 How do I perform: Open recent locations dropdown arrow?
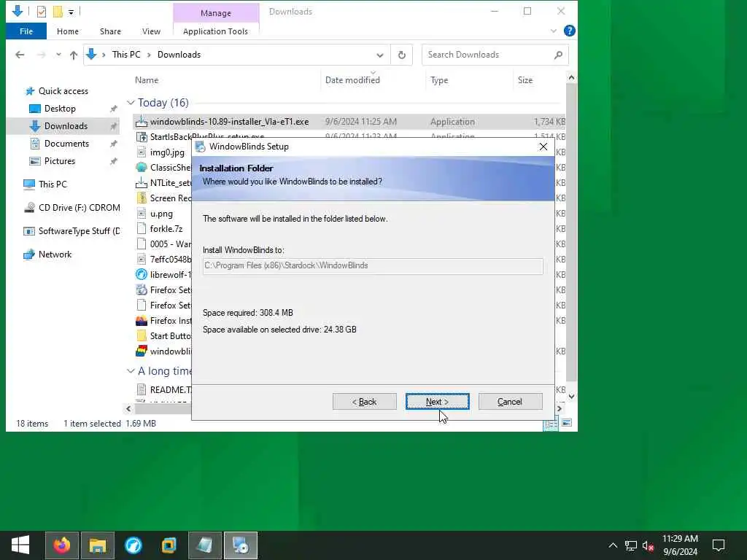pyautogui.click(x=58, y=55)
